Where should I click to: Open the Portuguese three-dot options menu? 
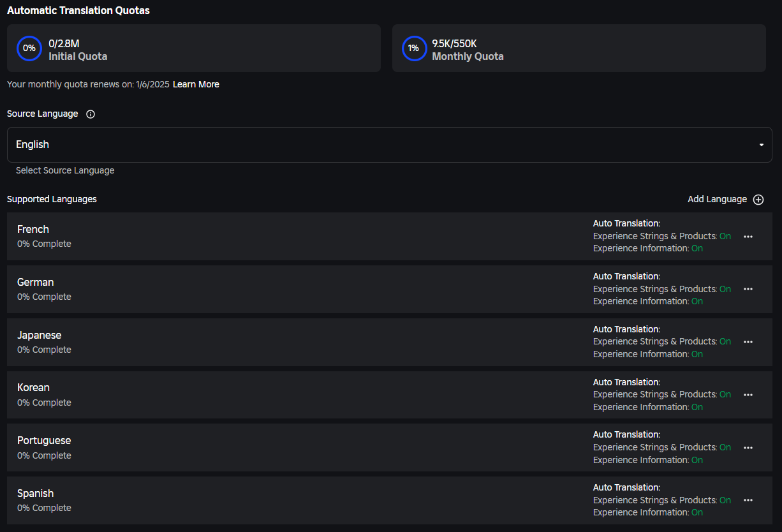point(748,448)
